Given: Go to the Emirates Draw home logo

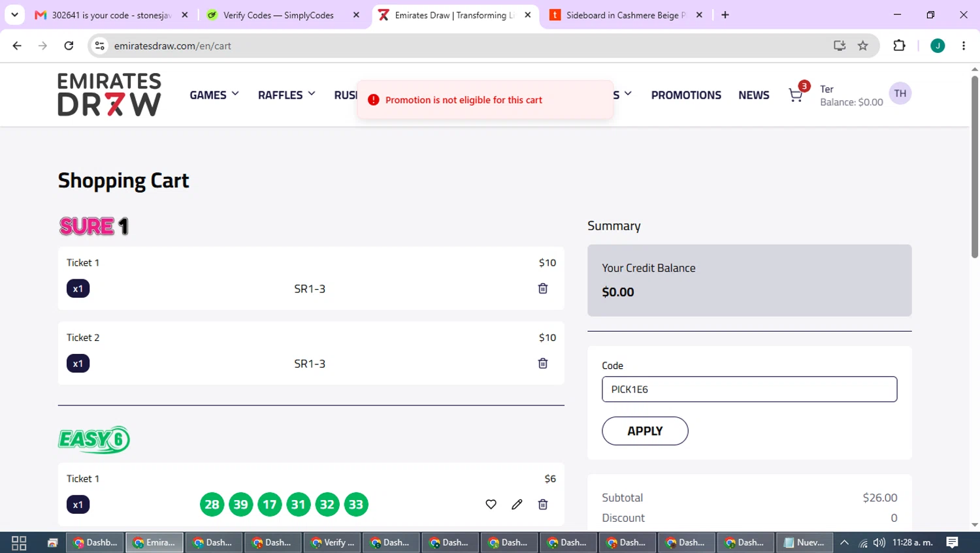Looking at the screenshot, I should click(109, 95).
